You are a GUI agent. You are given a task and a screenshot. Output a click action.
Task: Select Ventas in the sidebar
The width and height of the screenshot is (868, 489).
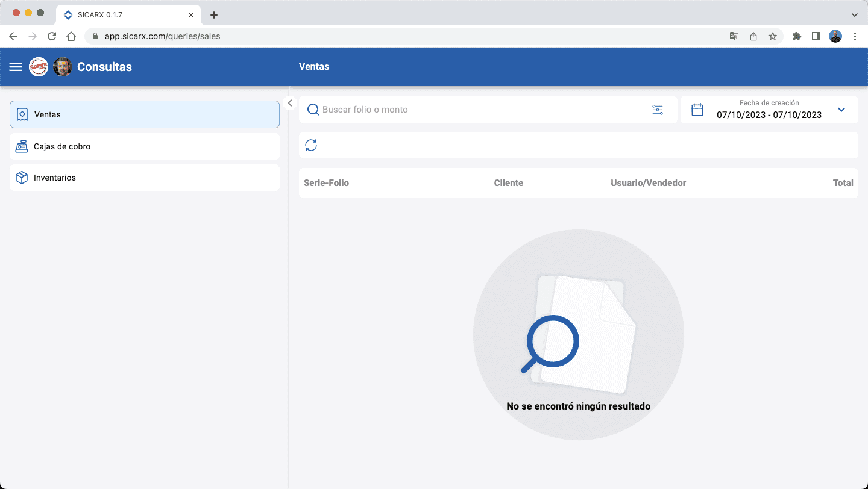click(145, 114)
